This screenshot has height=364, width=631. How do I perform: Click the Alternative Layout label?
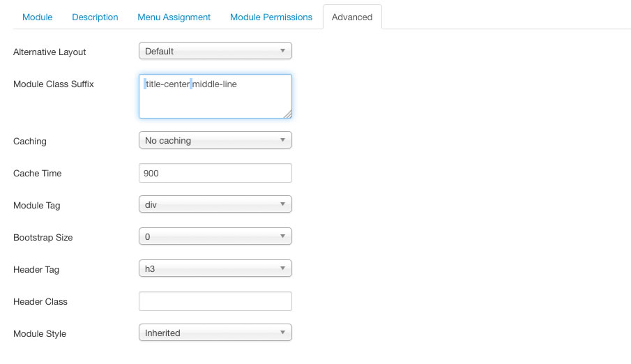tap(50, 52)
